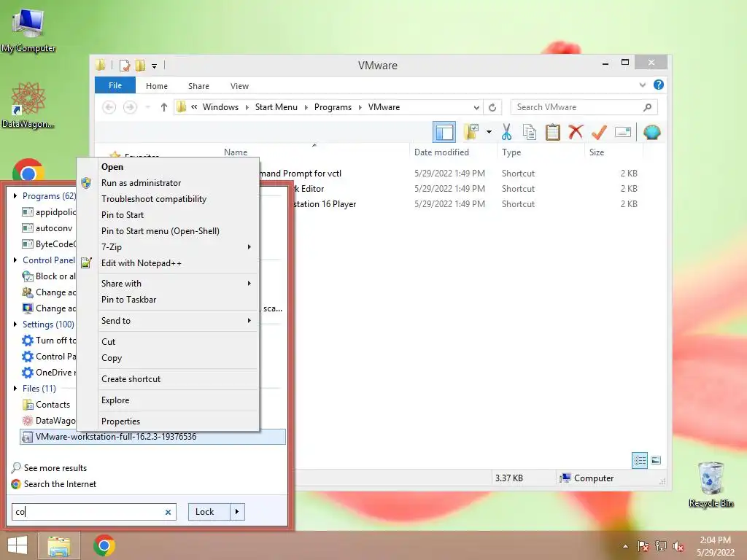Click the blue shell globe toolbar icon
This screenshot has width=747, height=560.
click(x=651, y=133)
